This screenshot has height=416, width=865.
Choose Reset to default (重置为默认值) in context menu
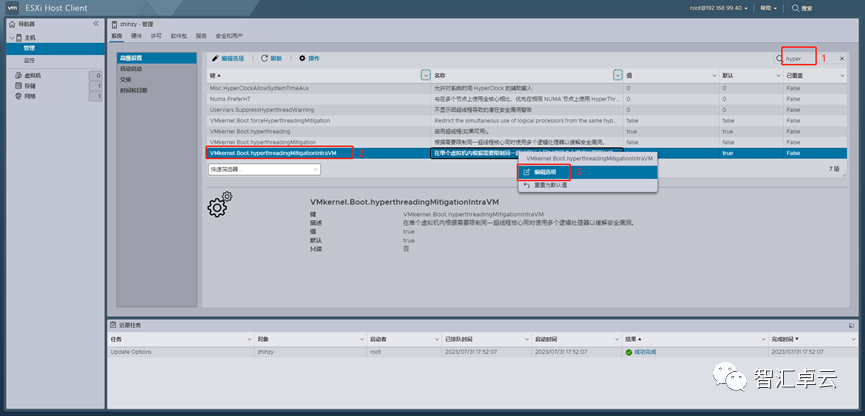588,185
